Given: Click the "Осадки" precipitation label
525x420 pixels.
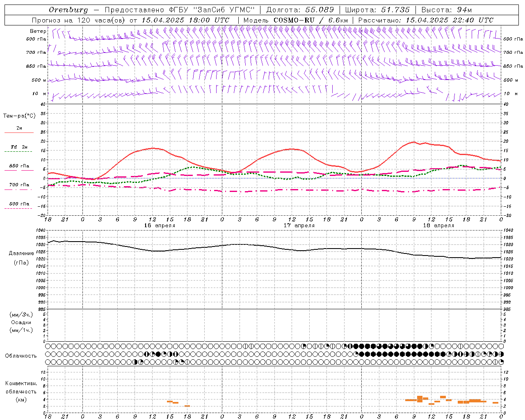Looking at the screenshot, I should (21, 322).
